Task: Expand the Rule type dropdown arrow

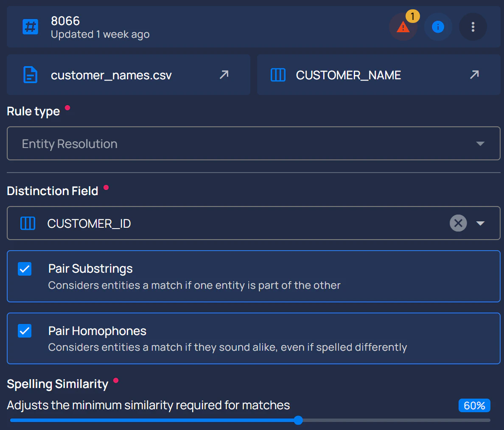Action: 480,144
